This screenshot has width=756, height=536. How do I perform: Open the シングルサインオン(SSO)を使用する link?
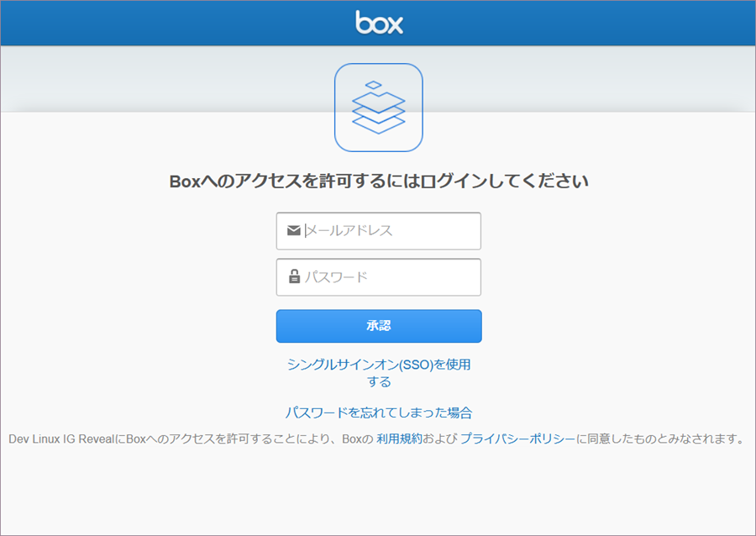(379, 373)
